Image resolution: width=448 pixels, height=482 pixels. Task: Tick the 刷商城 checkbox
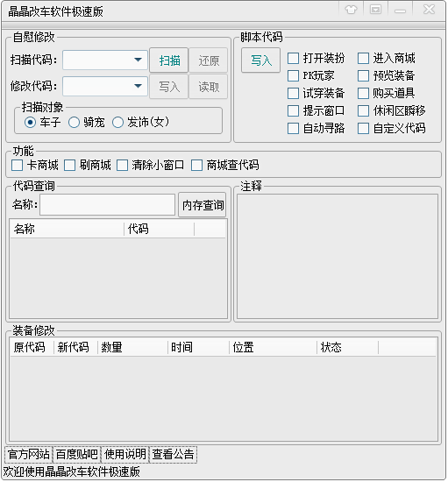(69, 165)
